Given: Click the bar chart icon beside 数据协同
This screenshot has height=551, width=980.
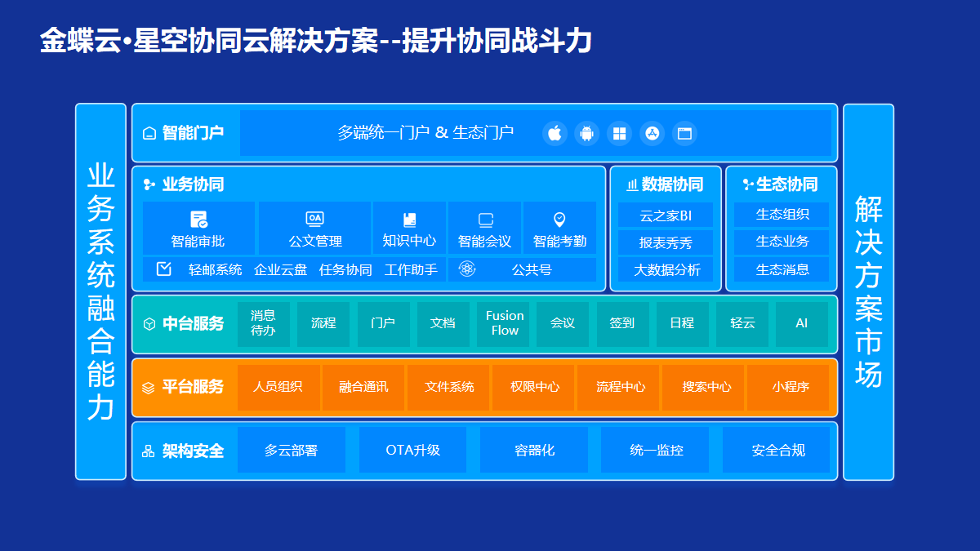Looking at the screenshot, I should pos(632,184).
